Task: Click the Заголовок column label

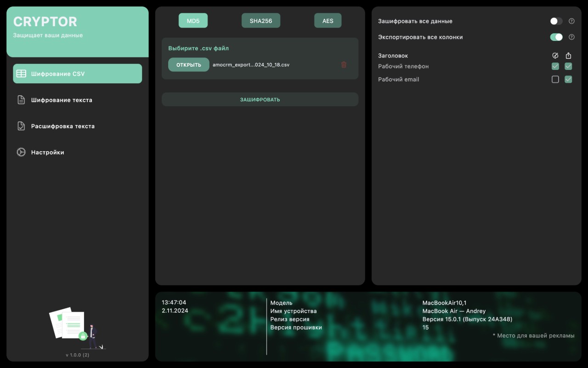Action: tap(393, 56)
